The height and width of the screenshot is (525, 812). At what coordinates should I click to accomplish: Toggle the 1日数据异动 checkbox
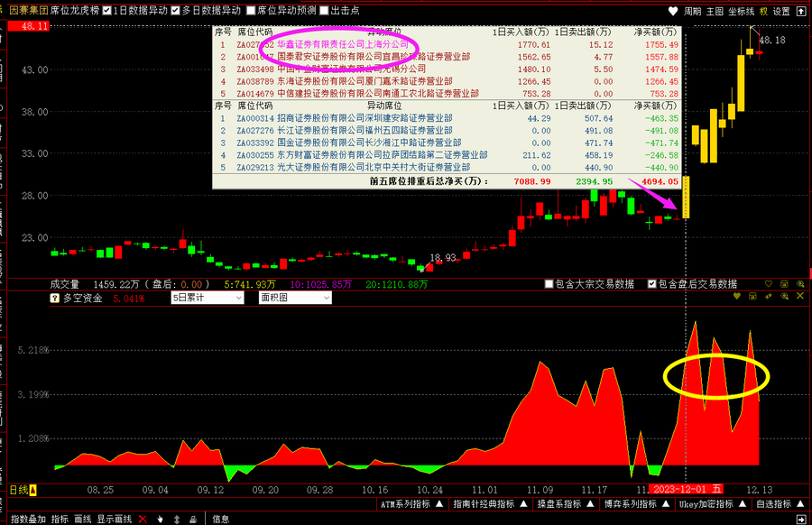click(107, 10)
